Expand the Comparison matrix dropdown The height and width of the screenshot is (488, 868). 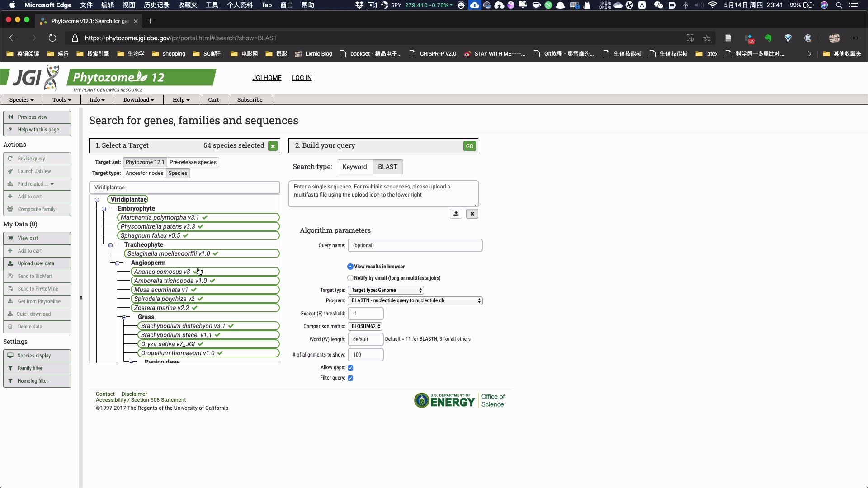[x=365, y=326]
